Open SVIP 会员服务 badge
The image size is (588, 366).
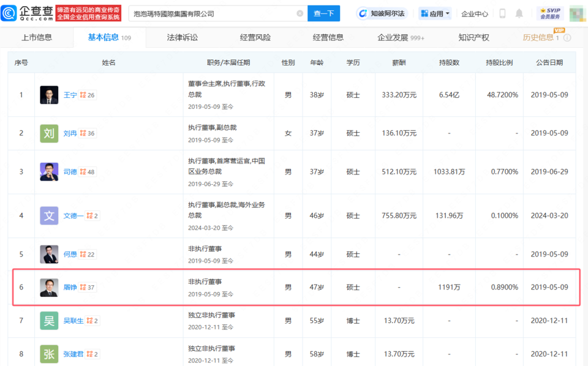(550, 13)
